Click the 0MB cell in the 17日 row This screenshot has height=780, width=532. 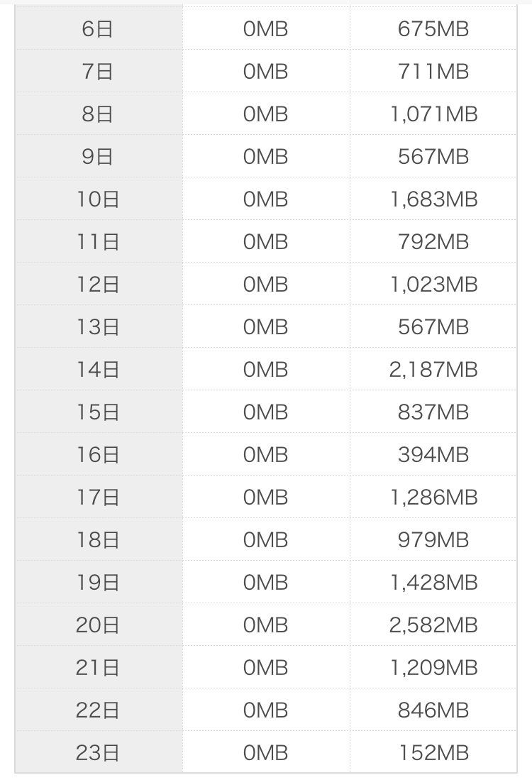(265, 498)
